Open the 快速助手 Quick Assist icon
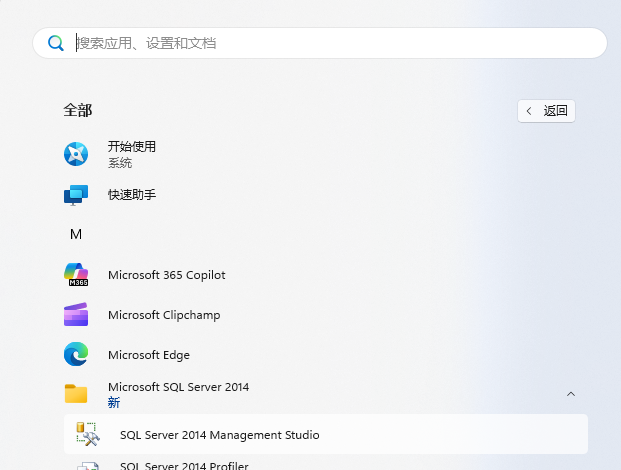 tap(76, 195)
